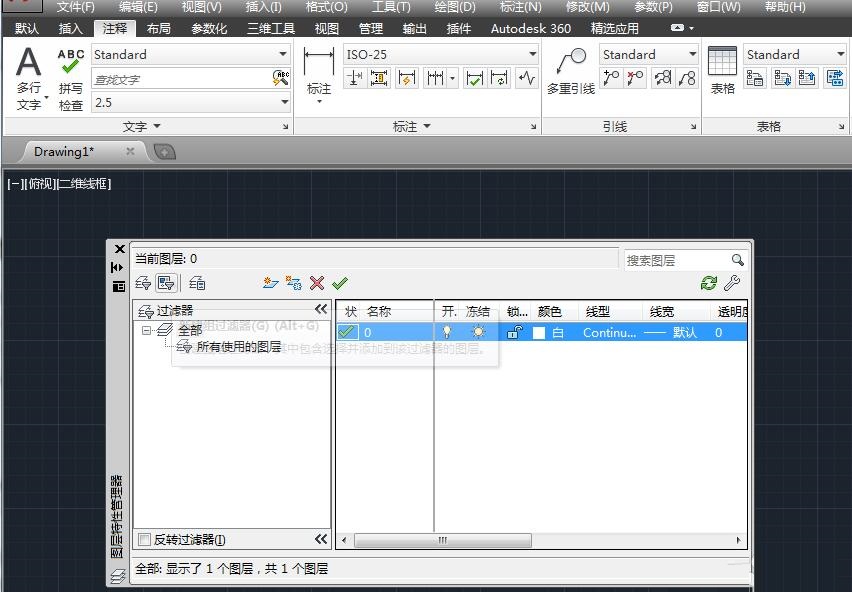The height and width of the screenshot is (592, 852).
Task: Click the quick dimension lightning icon
Action: (x=406, y=78)
